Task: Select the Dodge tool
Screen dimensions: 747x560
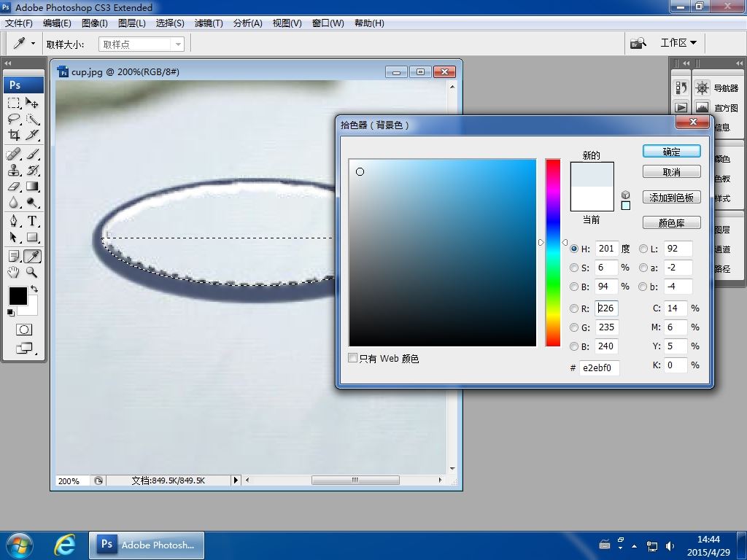Action: (32, 203)
